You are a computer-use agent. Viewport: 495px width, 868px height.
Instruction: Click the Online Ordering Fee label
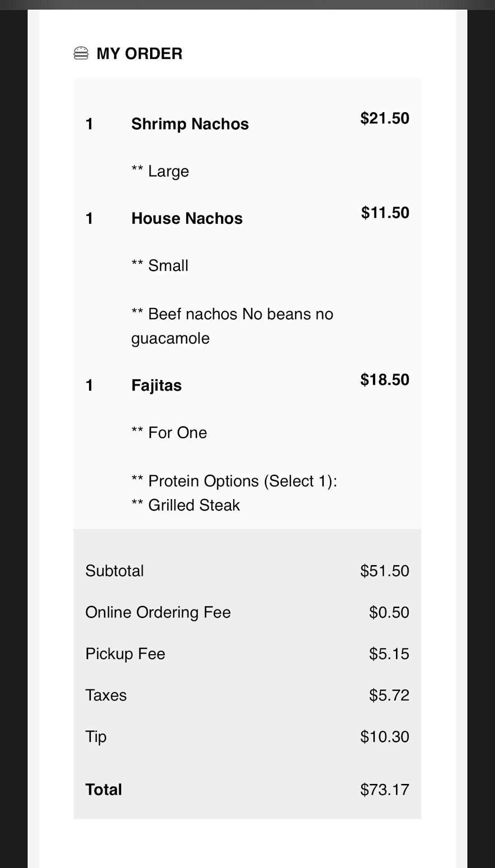(x=158, y=613)
